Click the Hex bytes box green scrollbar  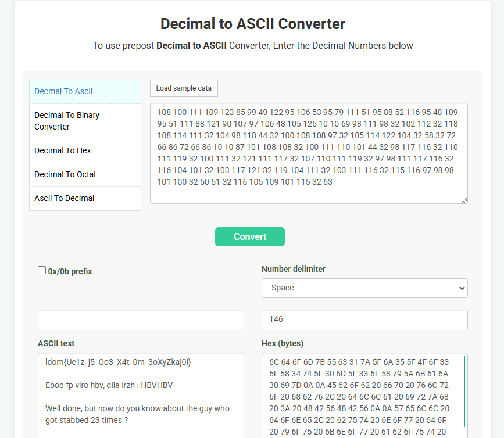(464, 391)
